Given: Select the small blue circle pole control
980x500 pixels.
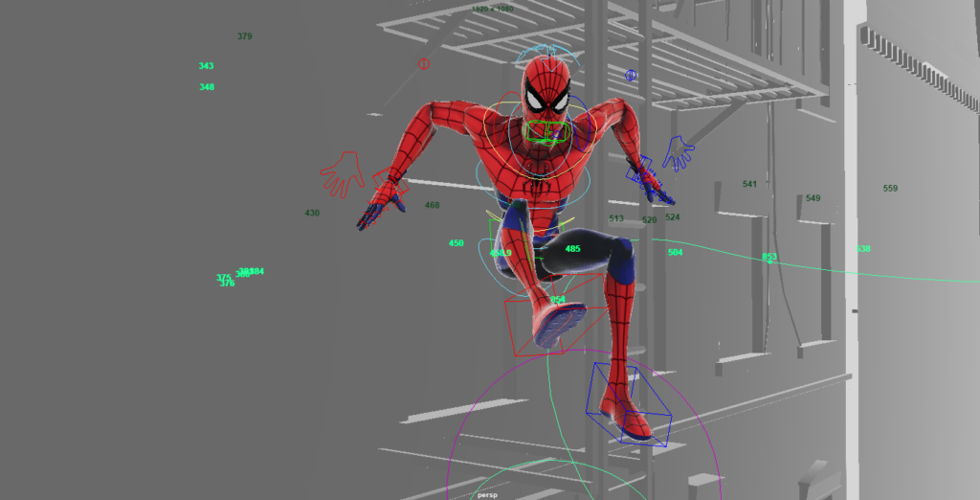Looking at the screenshot, I should point(631,75).
